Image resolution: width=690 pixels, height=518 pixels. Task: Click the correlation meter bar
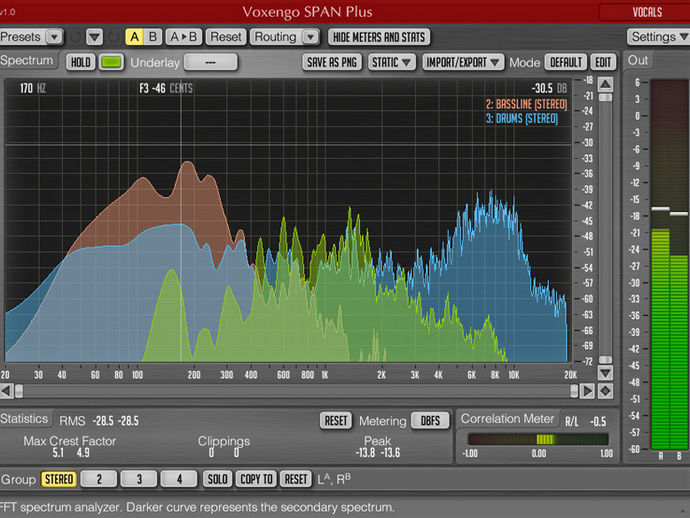(538, 439)
